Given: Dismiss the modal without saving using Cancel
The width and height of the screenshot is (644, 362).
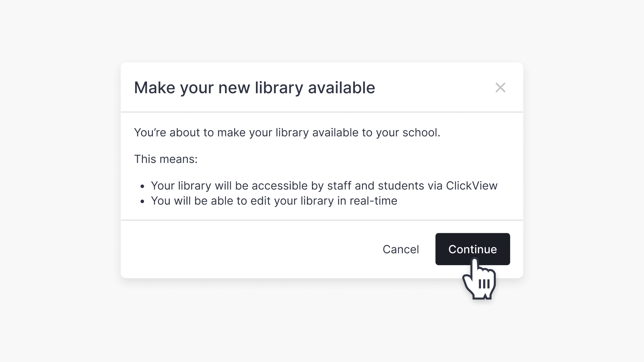Looking at the screenshot, I should coord(400,249).
